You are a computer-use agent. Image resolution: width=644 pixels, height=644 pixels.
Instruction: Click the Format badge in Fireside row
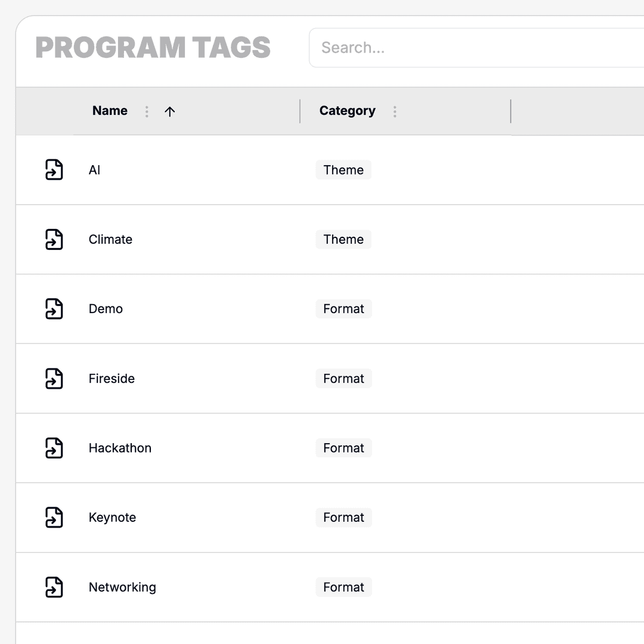coord(344,378)
